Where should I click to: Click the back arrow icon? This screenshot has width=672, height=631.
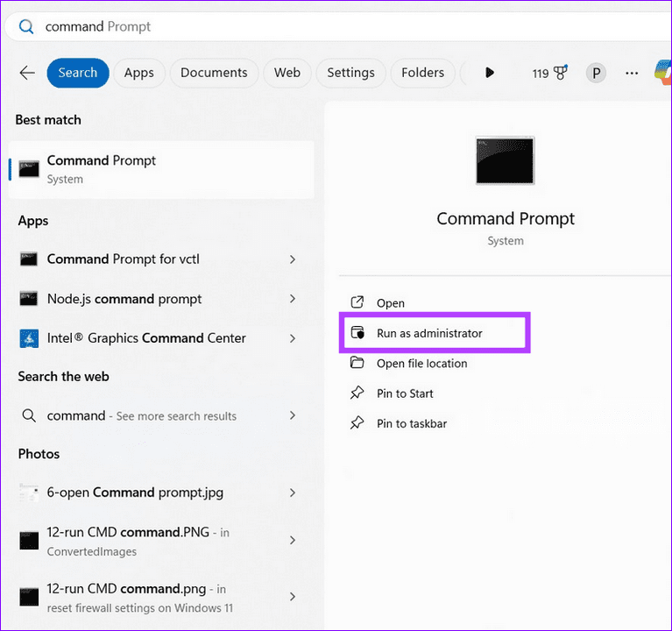[27, 73]
